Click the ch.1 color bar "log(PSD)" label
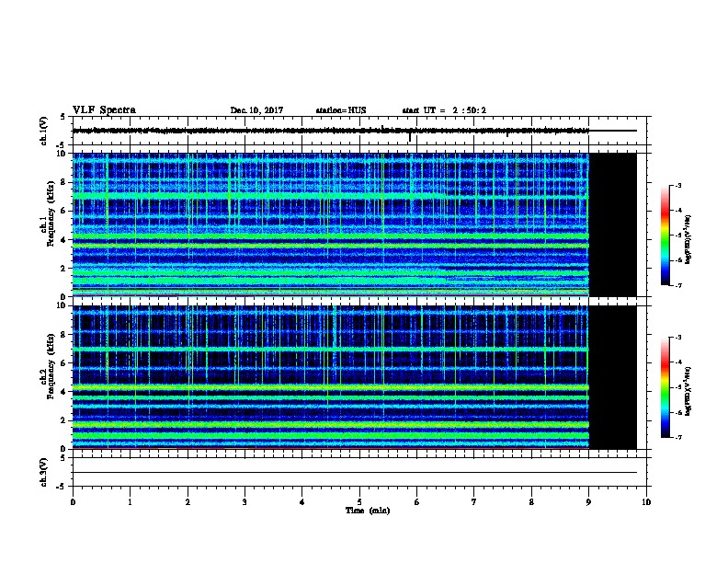728x563 pixels. pyautogui.click(x=688, y=239)
